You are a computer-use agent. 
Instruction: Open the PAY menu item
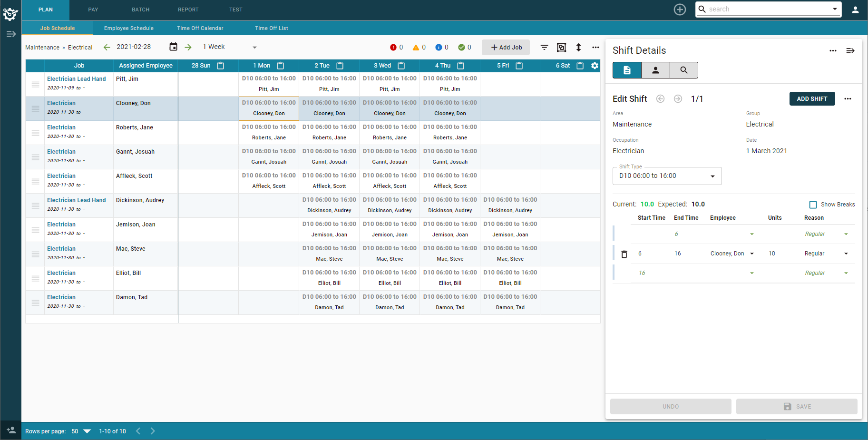[93, 10]
